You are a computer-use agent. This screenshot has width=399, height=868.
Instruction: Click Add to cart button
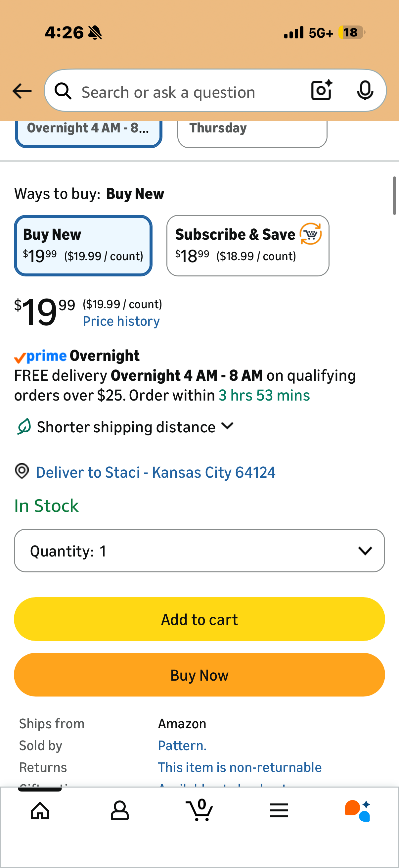(199, 619)
